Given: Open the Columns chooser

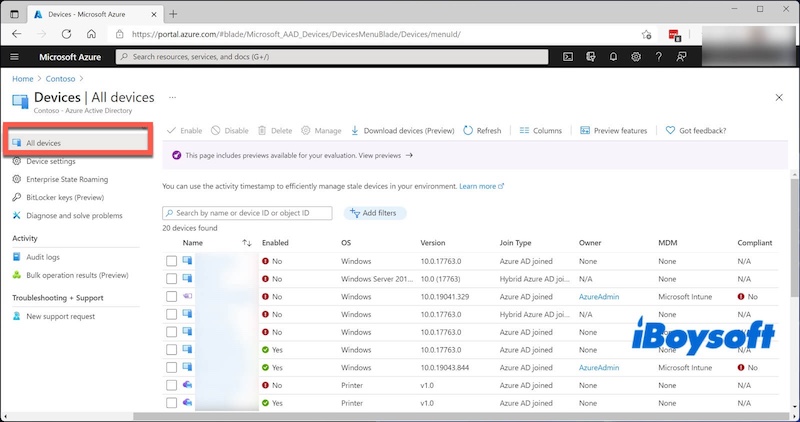Looking at the screenshot, I should point(540,131).
